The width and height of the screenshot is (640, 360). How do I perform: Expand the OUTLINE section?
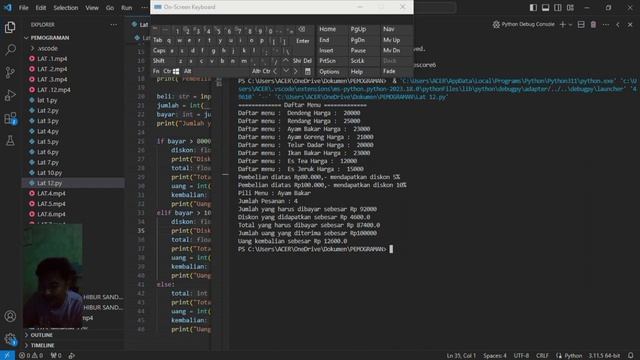tap(42, 335)
